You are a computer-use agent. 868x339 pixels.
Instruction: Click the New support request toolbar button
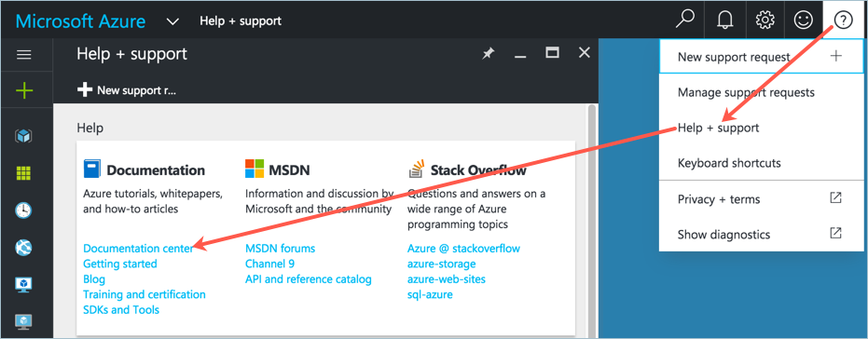pos(126,90)
